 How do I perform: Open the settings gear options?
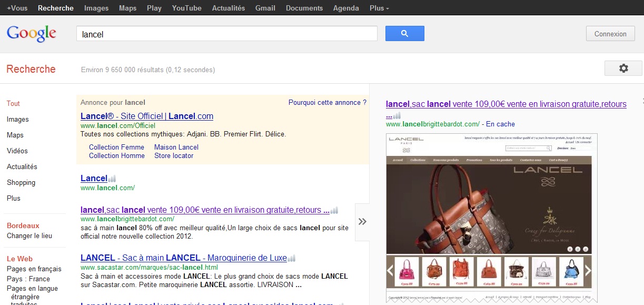click(623, 68)
